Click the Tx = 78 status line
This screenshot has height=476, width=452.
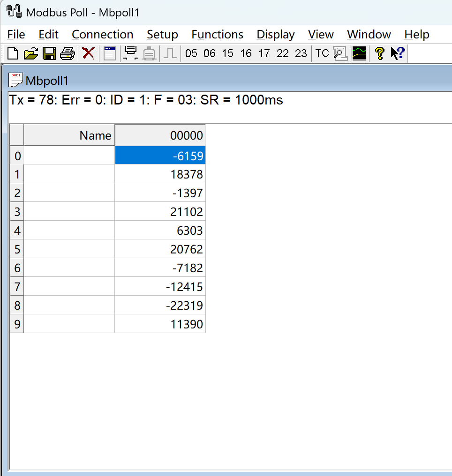[146, 100]
